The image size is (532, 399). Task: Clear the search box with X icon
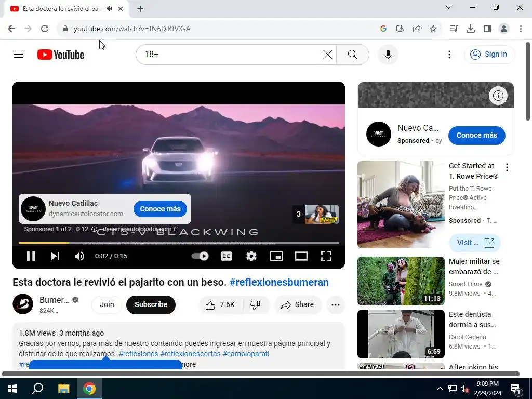pyautogui.click(x=327, y=54)
